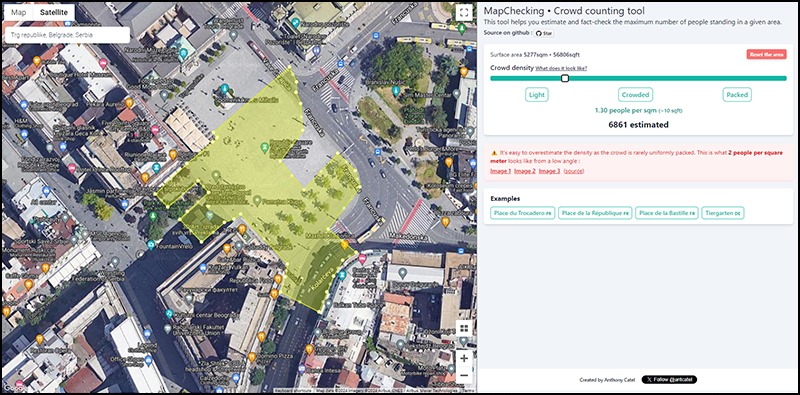Load the Place de la Bastille example
The height and width of the screenshot is (395, 800).
(x=667, y=213)
